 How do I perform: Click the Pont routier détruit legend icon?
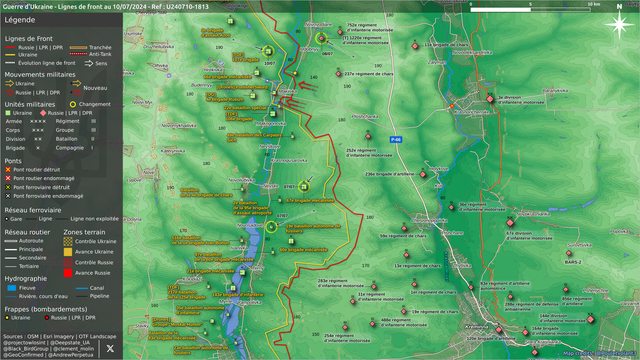pyautogui.click(x=8, y=169)
